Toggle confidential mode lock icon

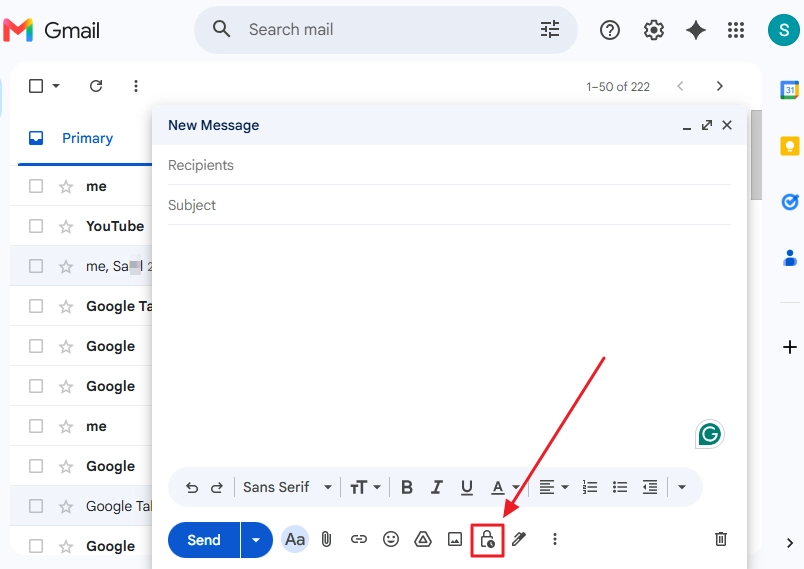click(x=487, y=539)
